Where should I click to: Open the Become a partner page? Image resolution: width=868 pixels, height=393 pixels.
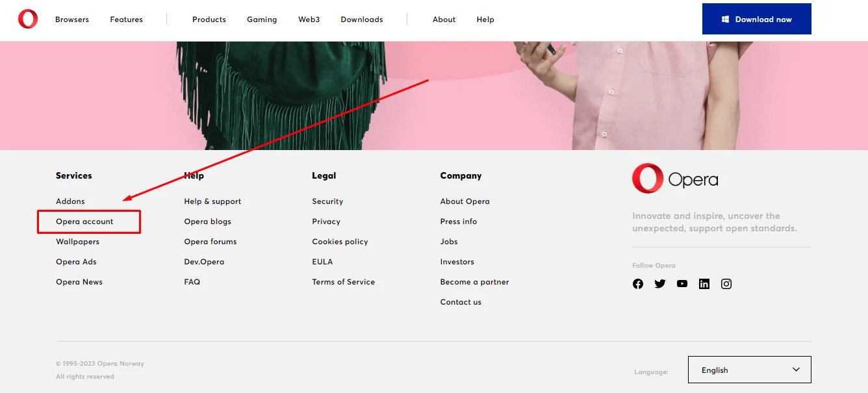474,281
